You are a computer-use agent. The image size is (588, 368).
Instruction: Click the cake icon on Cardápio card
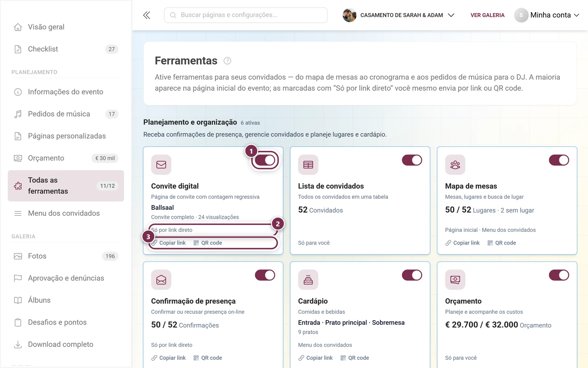pyautogui.click(x=308, y=280)
